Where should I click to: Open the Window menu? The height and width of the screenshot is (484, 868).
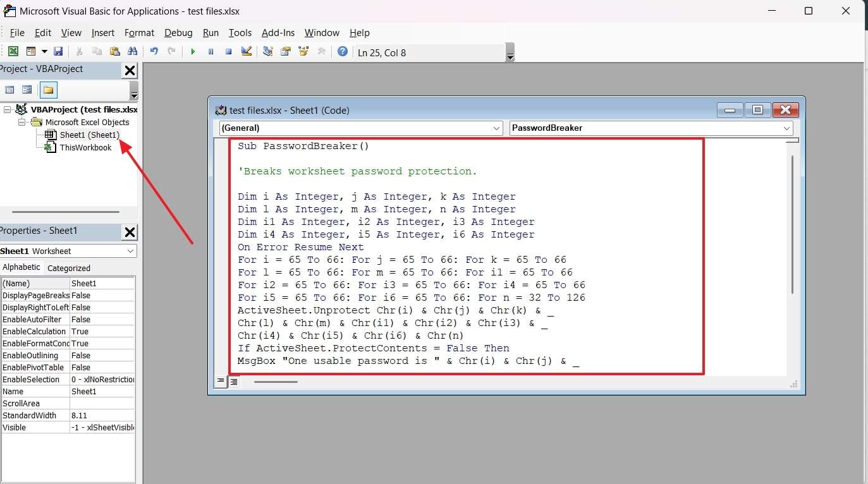pos(322,33)
